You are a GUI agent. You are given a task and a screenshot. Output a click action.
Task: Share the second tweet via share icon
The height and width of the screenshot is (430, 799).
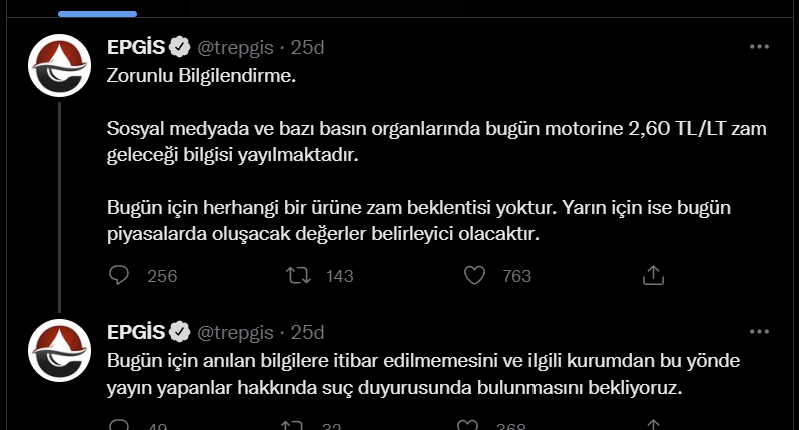(x=653, y=425)
